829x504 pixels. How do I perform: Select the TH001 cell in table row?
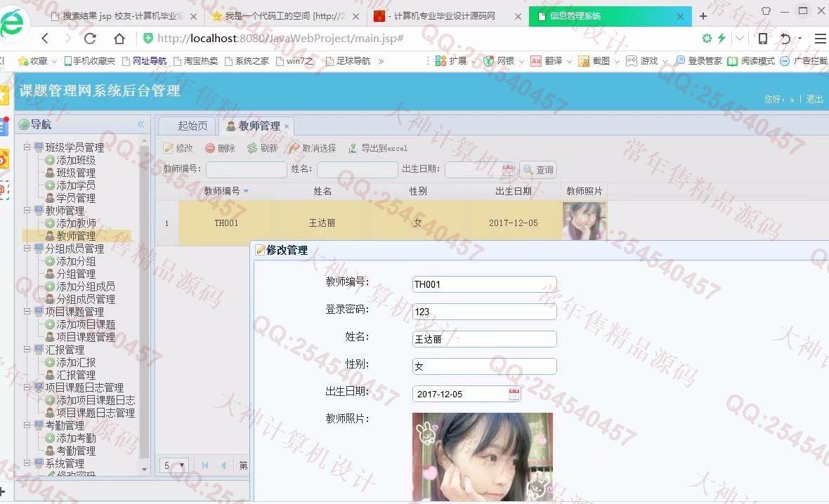tap(226, 223)
